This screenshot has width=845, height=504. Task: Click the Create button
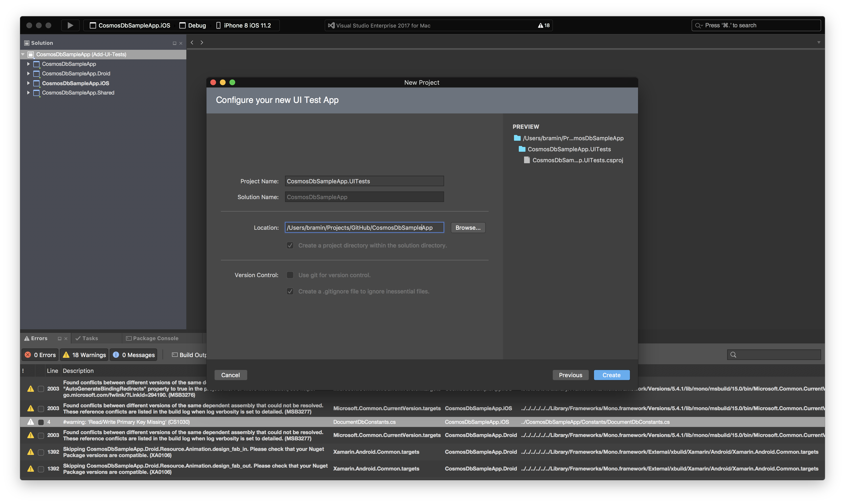[x=611, y=375]
